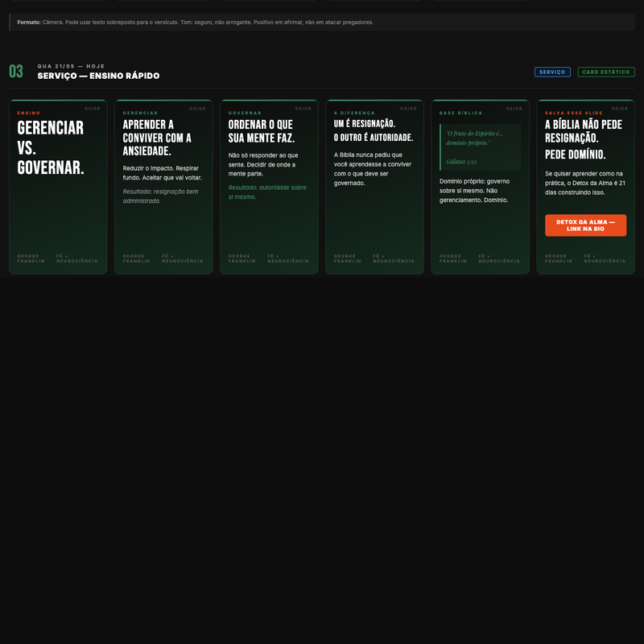644x644 pixels.
Task: Click the orange DETOX DA ALMA — LINK NA BIO button
Action: click(585, 225)
